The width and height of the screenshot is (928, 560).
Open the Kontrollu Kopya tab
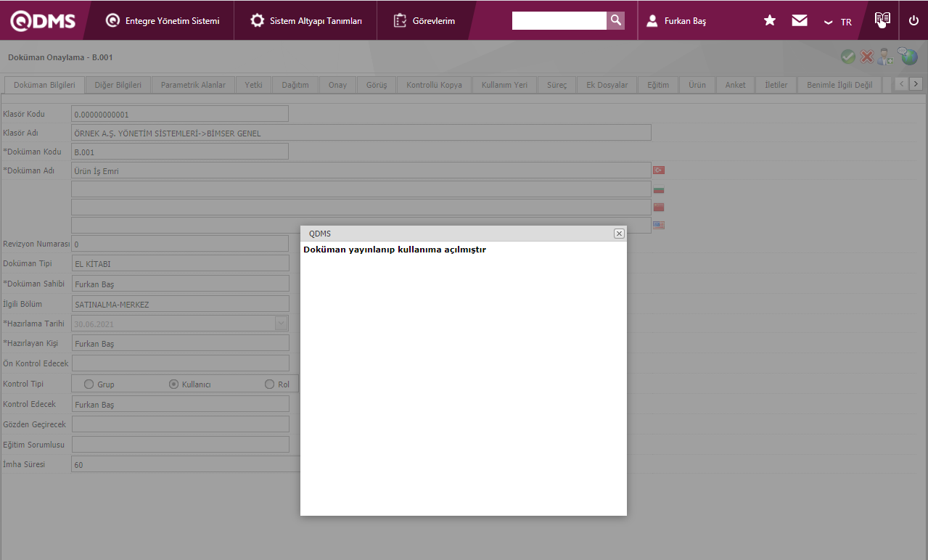(434, 85)
